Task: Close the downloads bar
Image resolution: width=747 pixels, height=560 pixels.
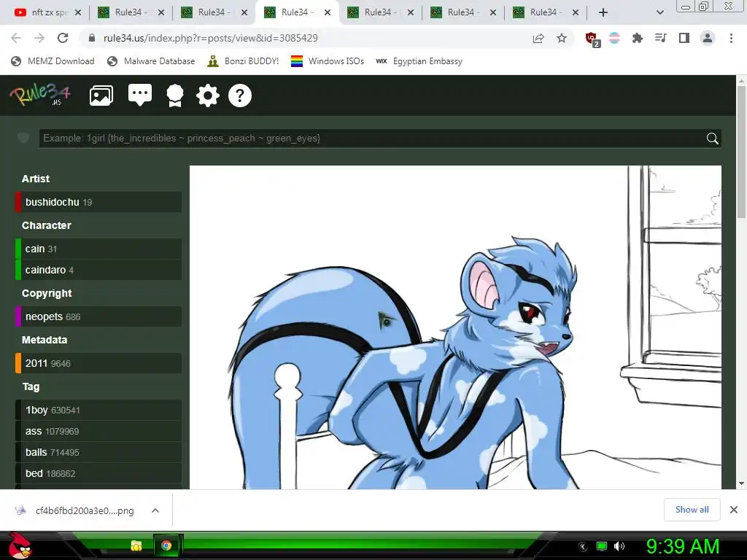Action: coord(734,510)
